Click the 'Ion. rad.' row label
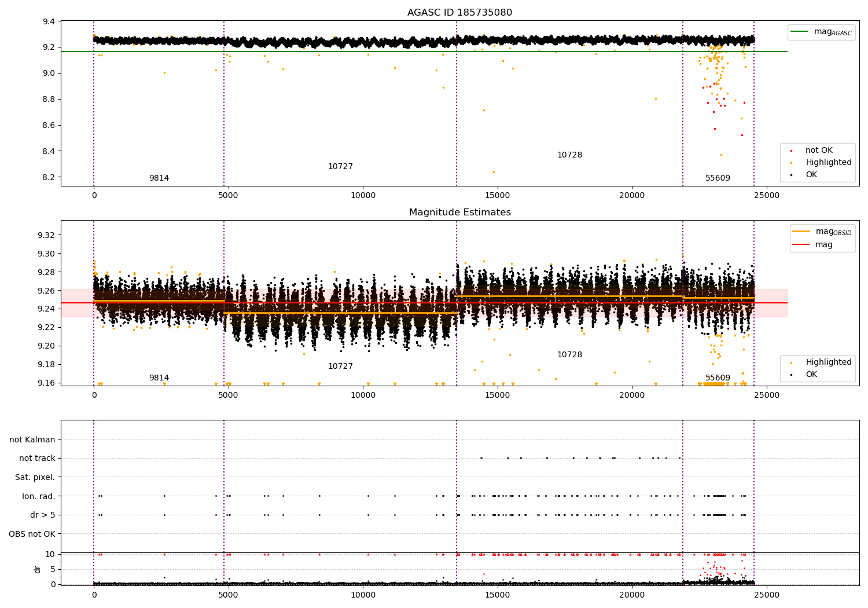 click(x=39, y=496)
